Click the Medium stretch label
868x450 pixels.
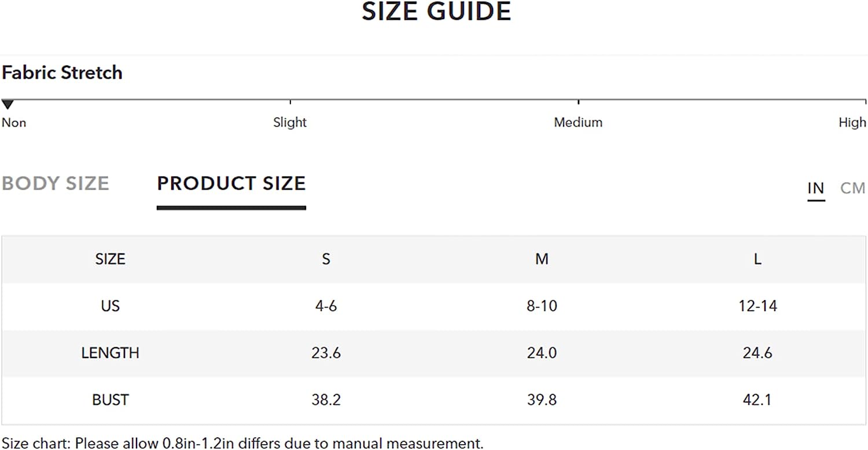(578, 123)
